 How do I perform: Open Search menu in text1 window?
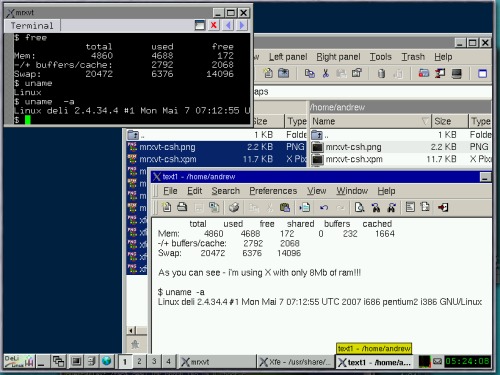[x=226, y=191]
